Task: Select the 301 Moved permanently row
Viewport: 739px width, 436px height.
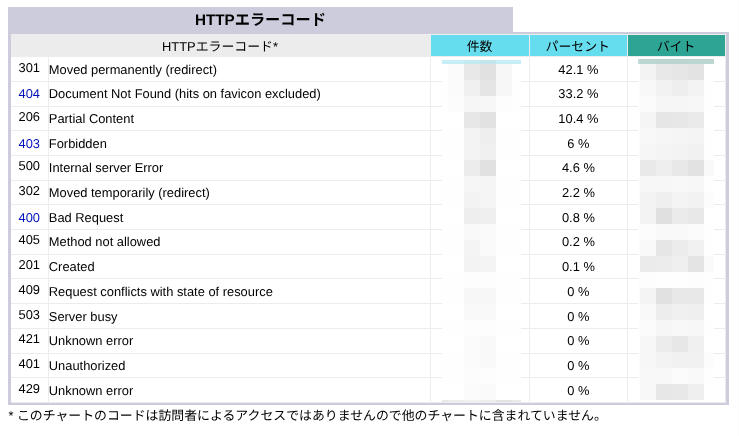Action: [x=368, y=69]
